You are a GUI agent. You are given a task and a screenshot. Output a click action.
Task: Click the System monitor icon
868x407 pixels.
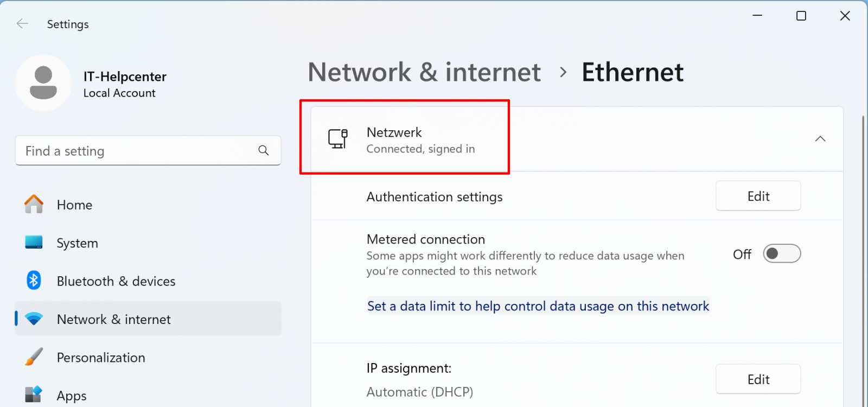34,242
